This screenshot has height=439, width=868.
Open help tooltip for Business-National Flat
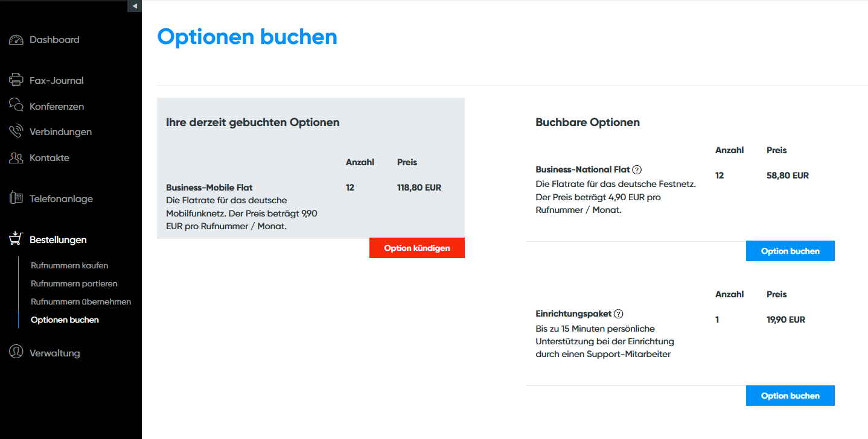point(637,170)
